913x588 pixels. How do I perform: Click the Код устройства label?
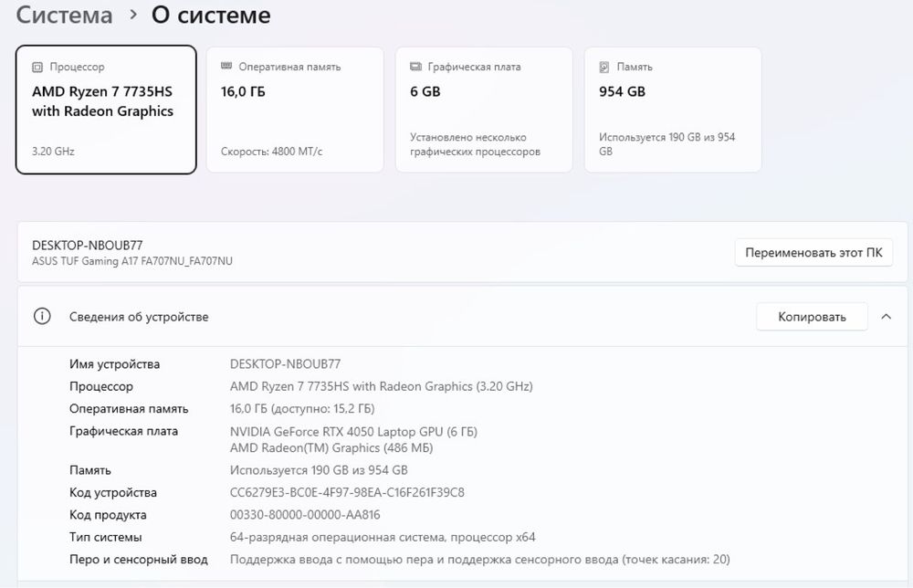113,492
